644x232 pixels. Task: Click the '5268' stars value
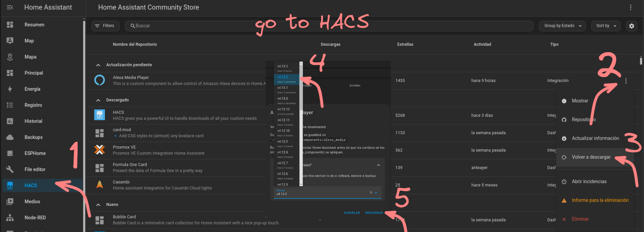[x=400, y=115]
